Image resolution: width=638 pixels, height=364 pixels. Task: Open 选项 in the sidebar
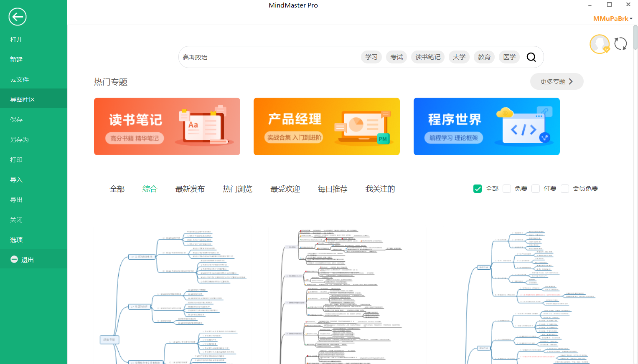pyautogui.click(x=33, y=240)
